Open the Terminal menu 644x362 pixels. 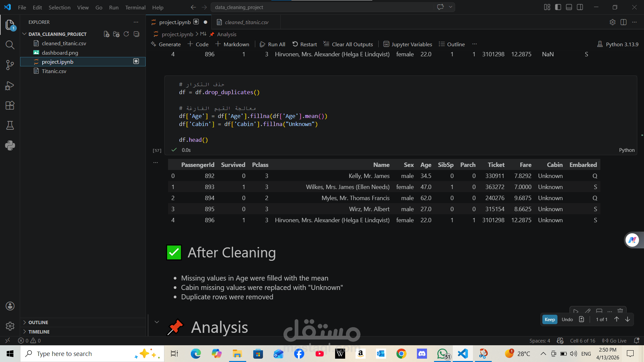(x=135, y=7)
